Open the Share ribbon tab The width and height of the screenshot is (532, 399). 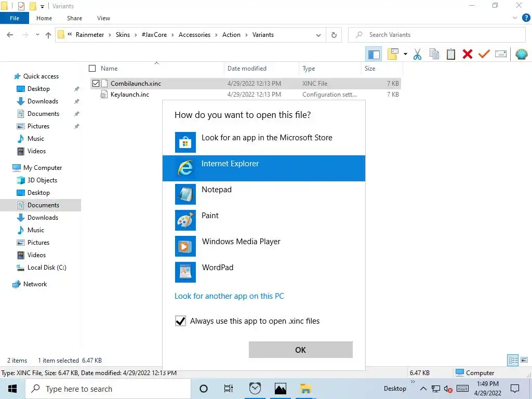tap(74, 18)
